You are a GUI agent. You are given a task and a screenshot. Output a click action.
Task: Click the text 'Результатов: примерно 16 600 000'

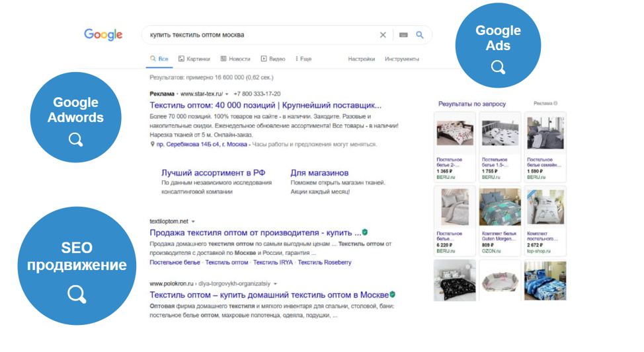coord(196,77)
